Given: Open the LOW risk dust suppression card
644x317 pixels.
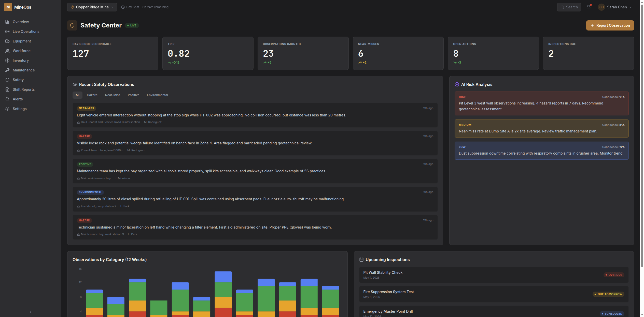Looking at the screenshot, I should [x=541, y=150].
